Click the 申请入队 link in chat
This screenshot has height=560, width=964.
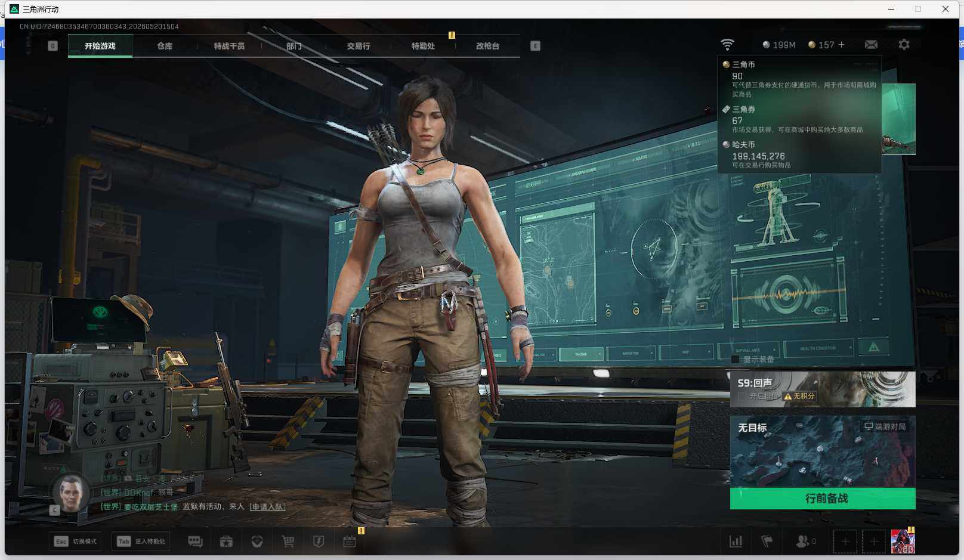point(267,507)
